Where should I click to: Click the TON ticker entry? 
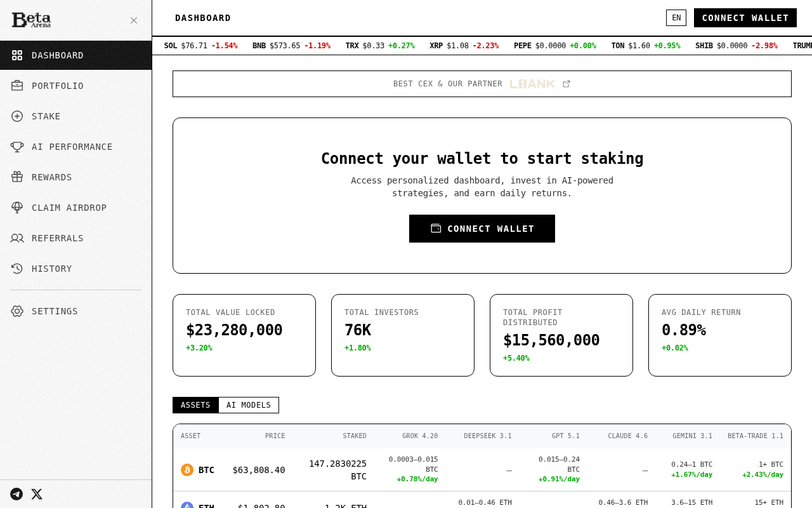point(646,46)
